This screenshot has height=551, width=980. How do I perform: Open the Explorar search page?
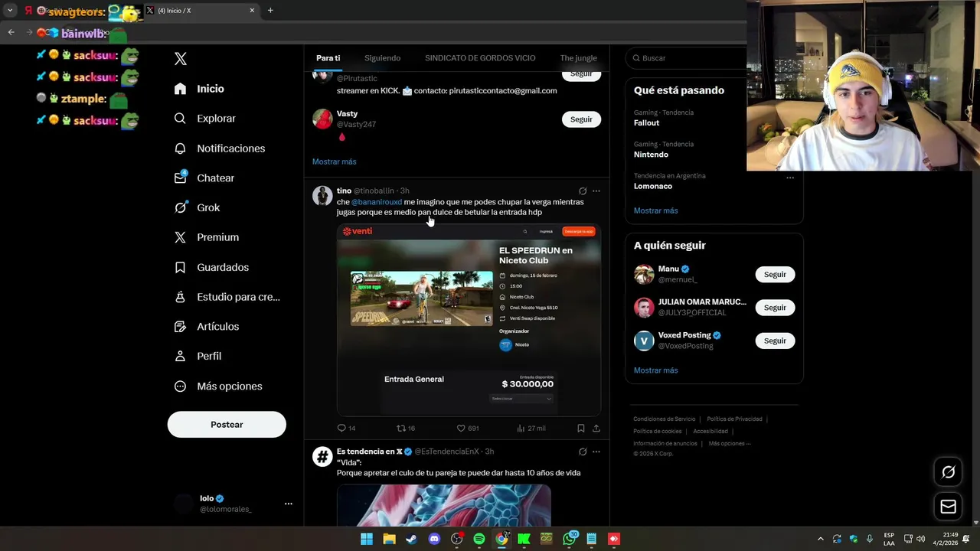204,119
